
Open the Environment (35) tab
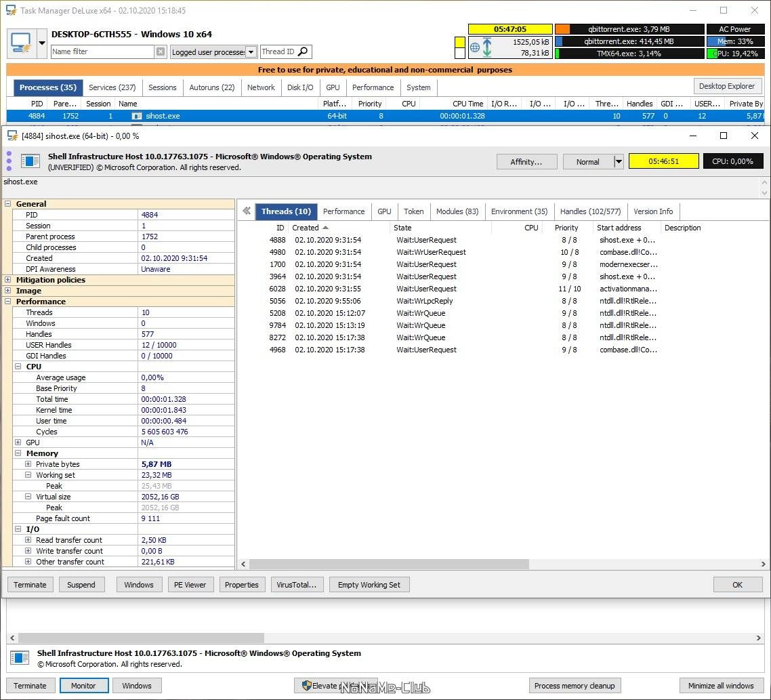[x=519, y=211]
